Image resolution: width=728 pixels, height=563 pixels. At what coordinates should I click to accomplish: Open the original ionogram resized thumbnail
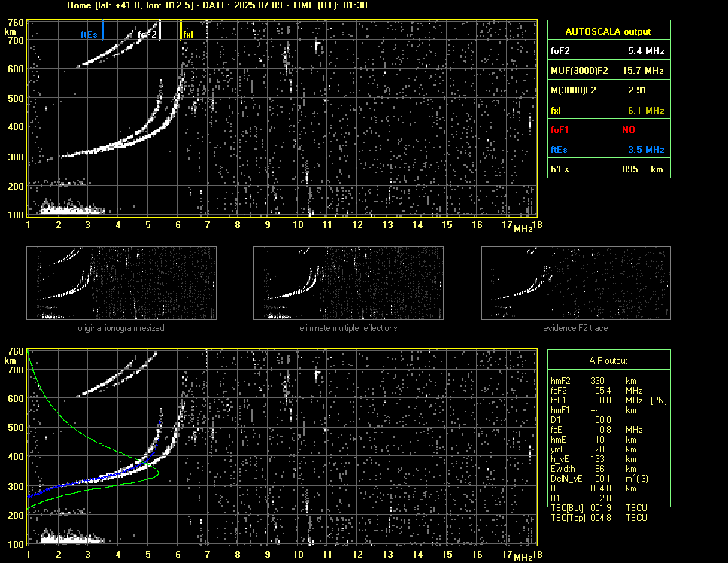point(121,283)
